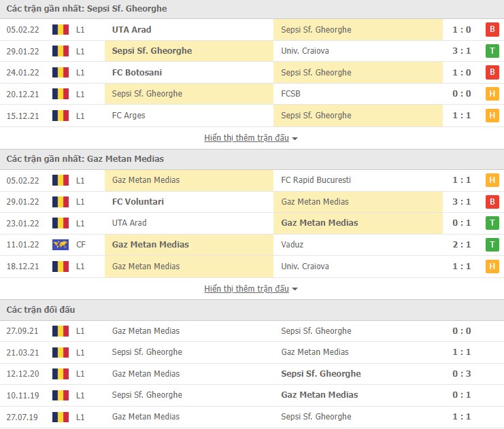Click the CF competition label in the 11.01.22 row

(80, 245)
